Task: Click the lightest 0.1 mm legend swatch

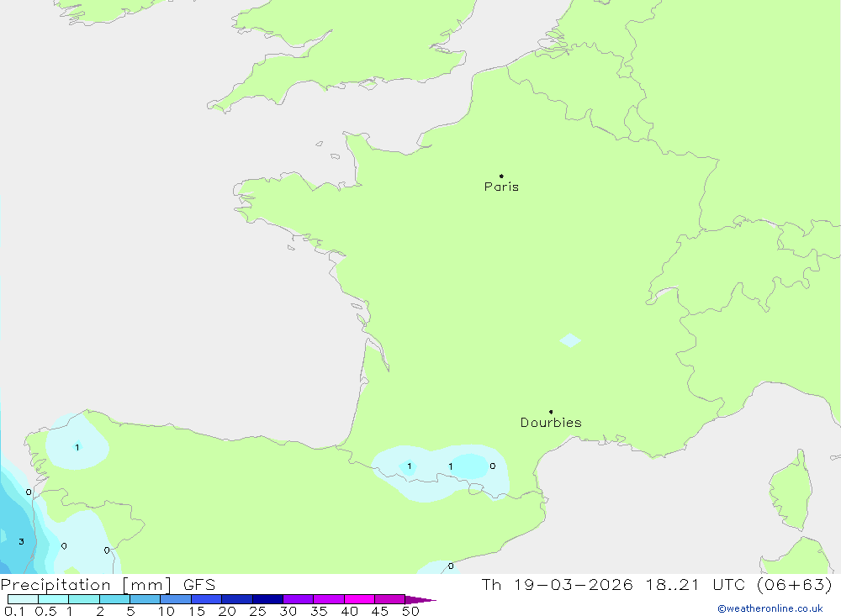Action: pos(23,599)
